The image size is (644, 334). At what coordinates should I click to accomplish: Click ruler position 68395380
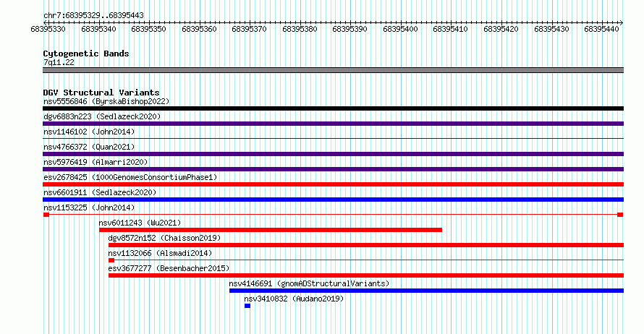click(300, 29)
